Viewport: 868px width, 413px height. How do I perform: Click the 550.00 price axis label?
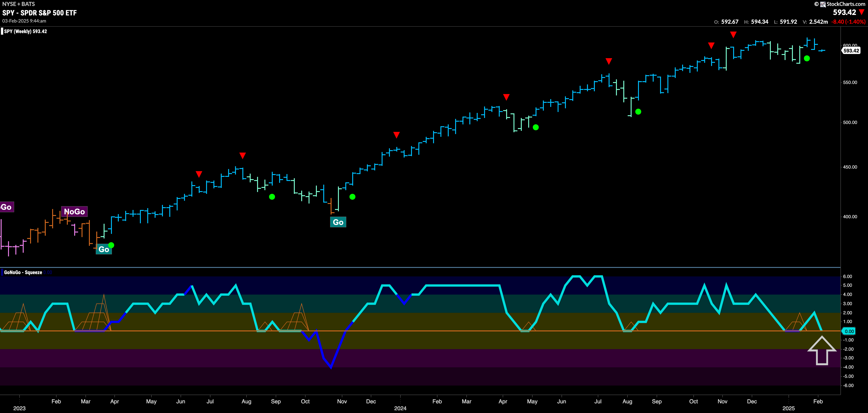(x=850, y=82)
